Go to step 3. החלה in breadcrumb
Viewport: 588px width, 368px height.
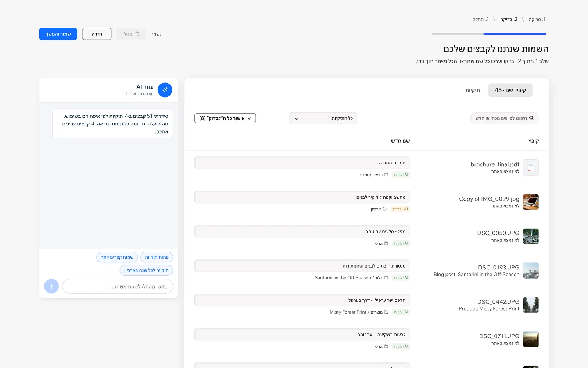point(481,19)
